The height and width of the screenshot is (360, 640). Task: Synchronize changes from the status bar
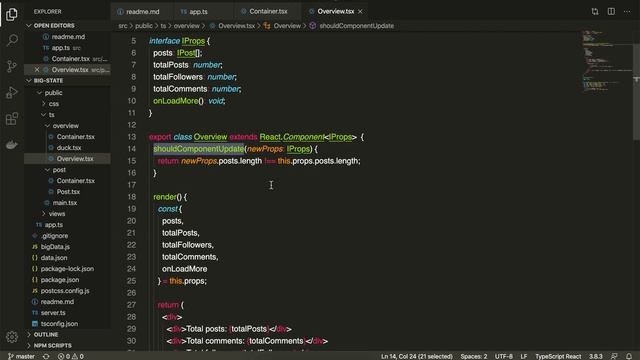point(46,356)
